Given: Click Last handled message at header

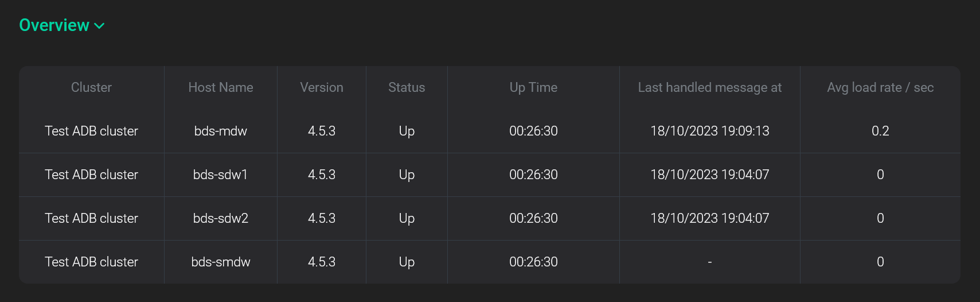Looking at the screenshot, I should [709, 87].
